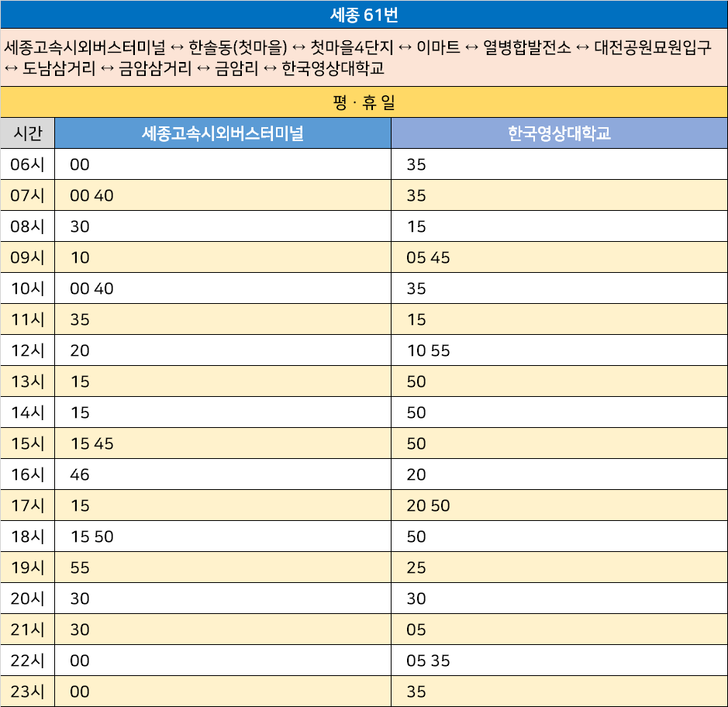Click the 세종고속시외버스터미널 column header
The width and height of the screenshot is (728, 707).
click(x=223, y=133)
